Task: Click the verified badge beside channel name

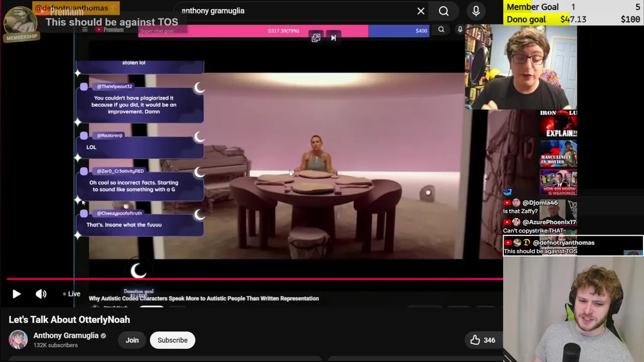Action: (x=104, y=335)
